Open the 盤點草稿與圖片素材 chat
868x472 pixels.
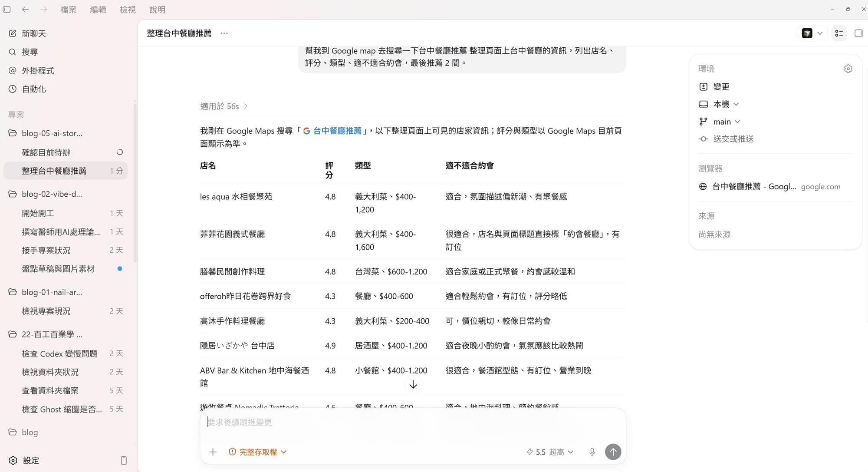(65, 269)
